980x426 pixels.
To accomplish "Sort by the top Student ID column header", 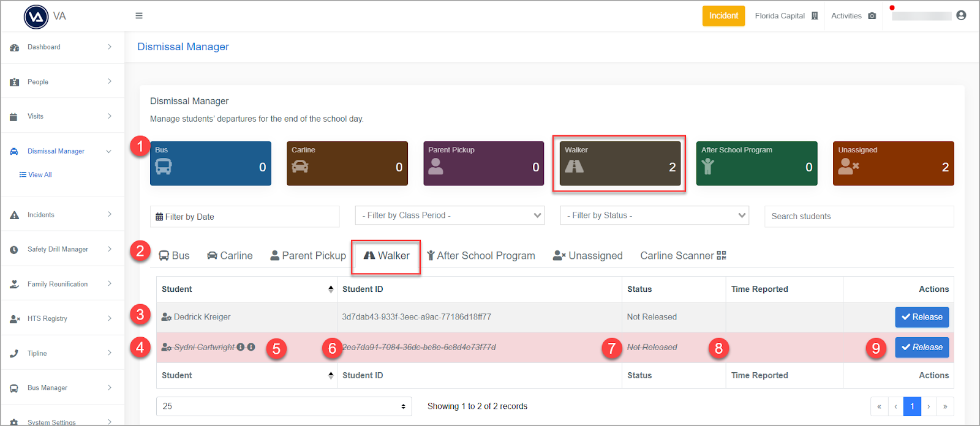I will pyautogui.click(x=479, y=289).
